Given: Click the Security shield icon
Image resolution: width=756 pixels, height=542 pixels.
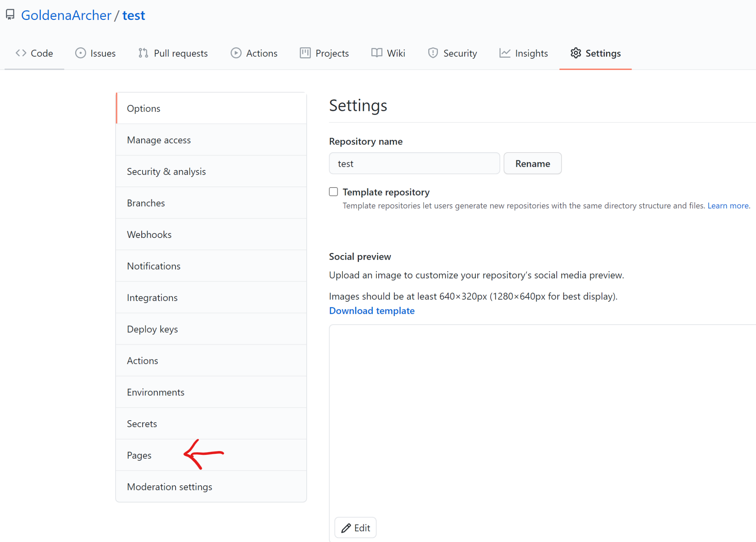Looking at the screenshot, I should coord(433,53).
